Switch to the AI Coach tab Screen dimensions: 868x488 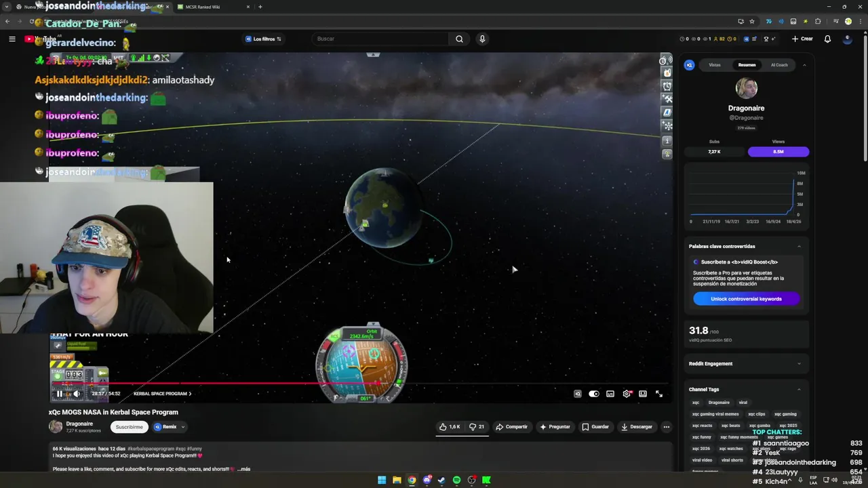coord(779,65)
